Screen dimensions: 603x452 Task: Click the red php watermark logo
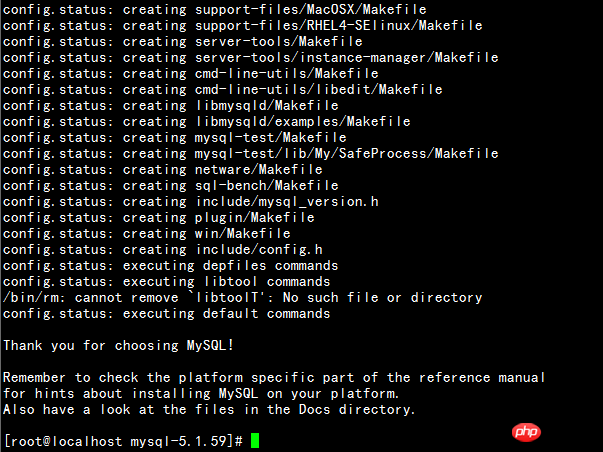[526, 432]
